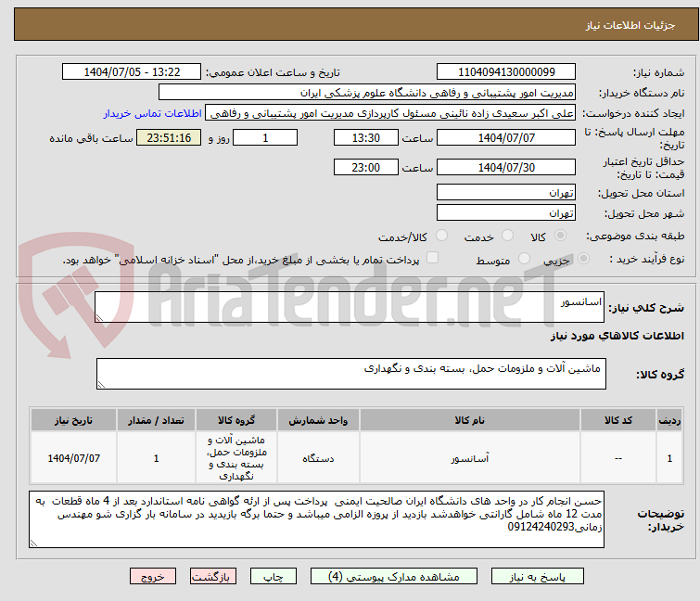Image resolution: width=700 pixels, height=601 pixels.
Task: Click the goods group cell in table row
Action: (x=236, y=458)
